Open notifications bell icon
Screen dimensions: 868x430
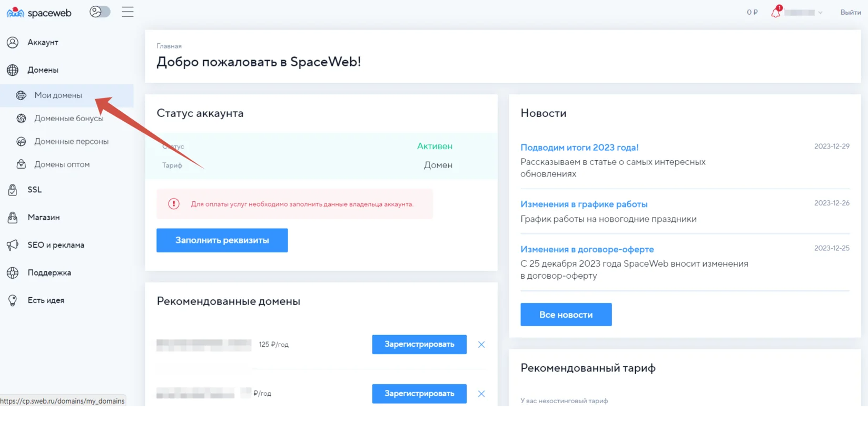(776, 12)
